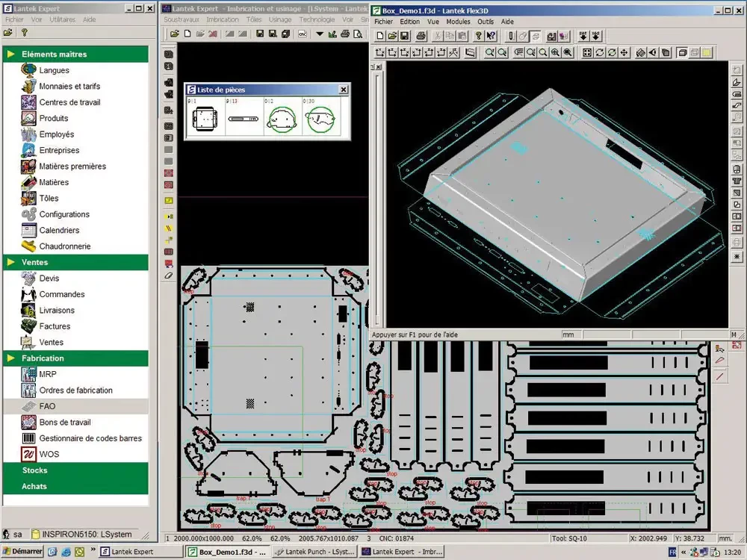The width and height of the screenshot is (747, 560).
Task: Click the rotate view icon in Flex3D
Action: [599, 52]
